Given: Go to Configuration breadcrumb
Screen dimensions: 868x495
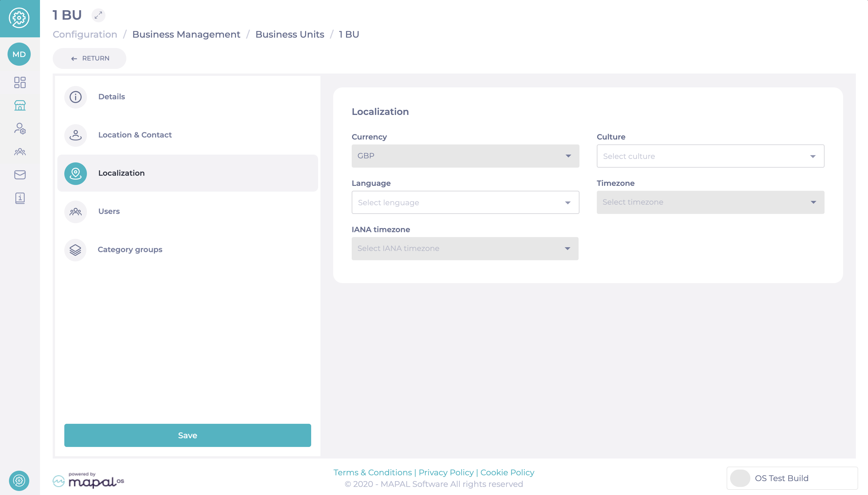Looking at the screenshot, I should [85, 34].
